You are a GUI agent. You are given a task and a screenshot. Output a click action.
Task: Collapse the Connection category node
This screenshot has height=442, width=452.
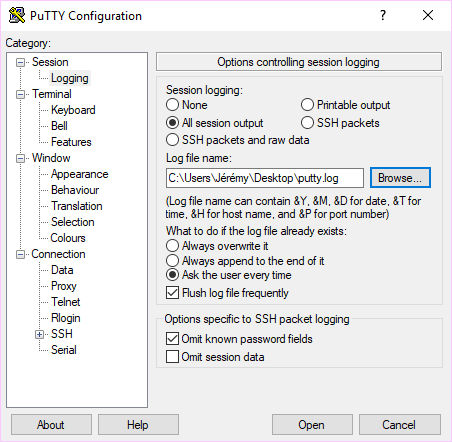pos(21,254)
